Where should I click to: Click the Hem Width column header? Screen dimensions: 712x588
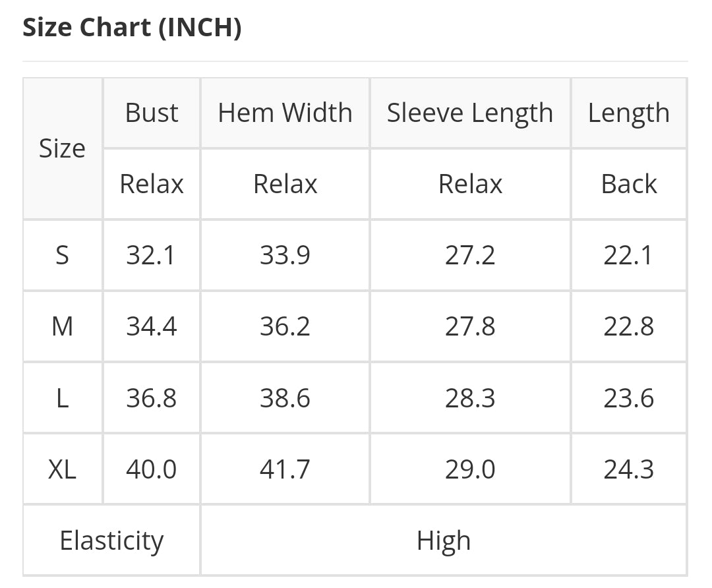tap(285, 113)
